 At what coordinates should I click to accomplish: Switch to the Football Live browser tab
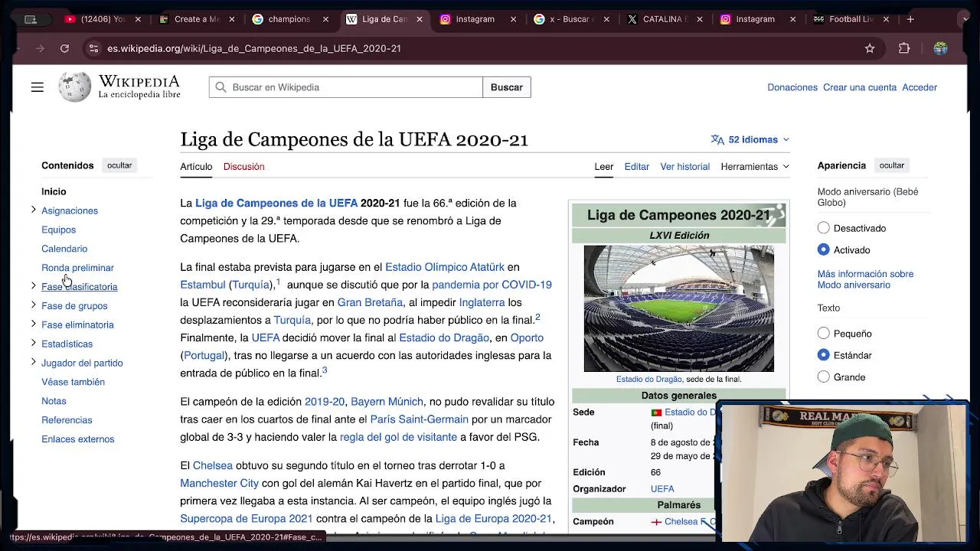(x=851, y=19)
